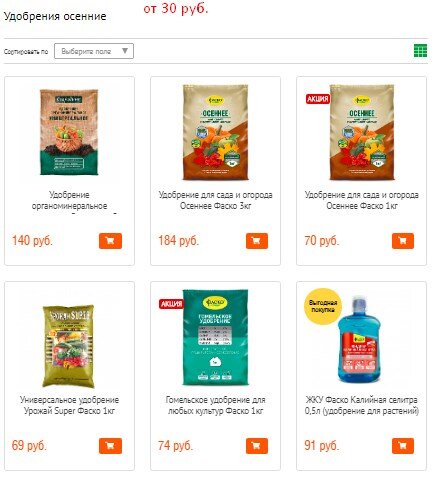Open the Осеннее Фаско 3кг title link

pos(215,200)
